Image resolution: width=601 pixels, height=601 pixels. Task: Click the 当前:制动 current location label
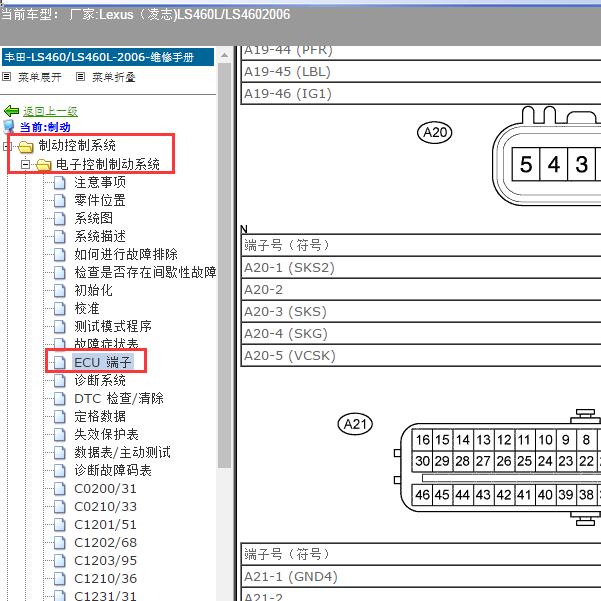pyautogui.click(x=45, y=127)
